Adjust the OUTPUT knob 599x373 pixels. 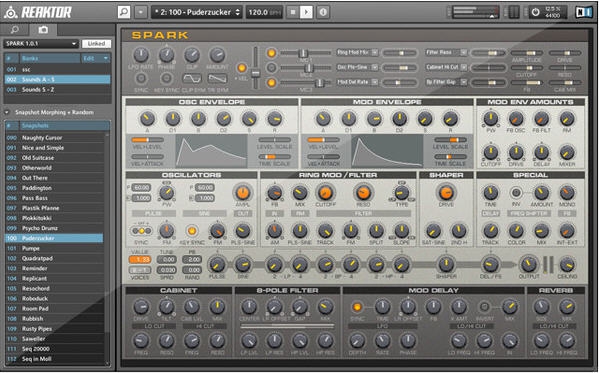[x=529, y=264]
